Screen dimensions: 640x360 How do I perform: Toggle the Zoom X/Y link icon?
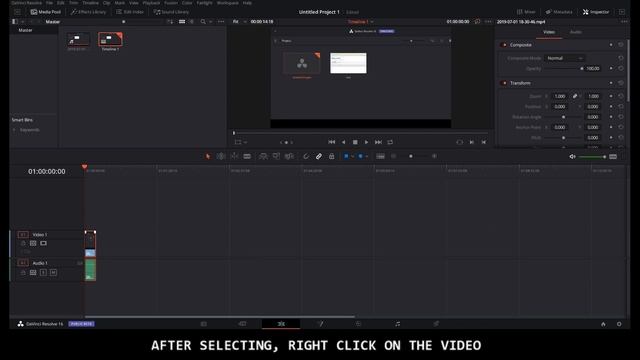(575, 96)
